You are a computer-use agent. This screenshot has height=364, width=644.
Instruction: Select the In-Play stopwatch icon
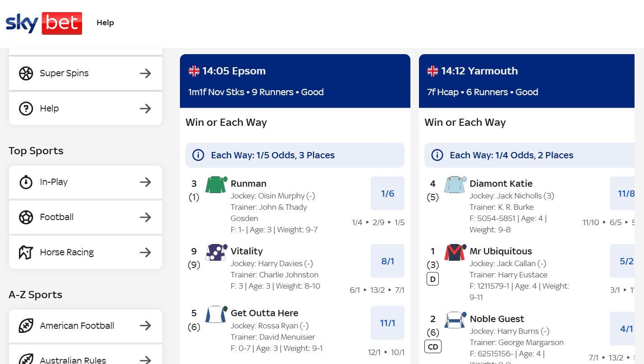point(26,182)
